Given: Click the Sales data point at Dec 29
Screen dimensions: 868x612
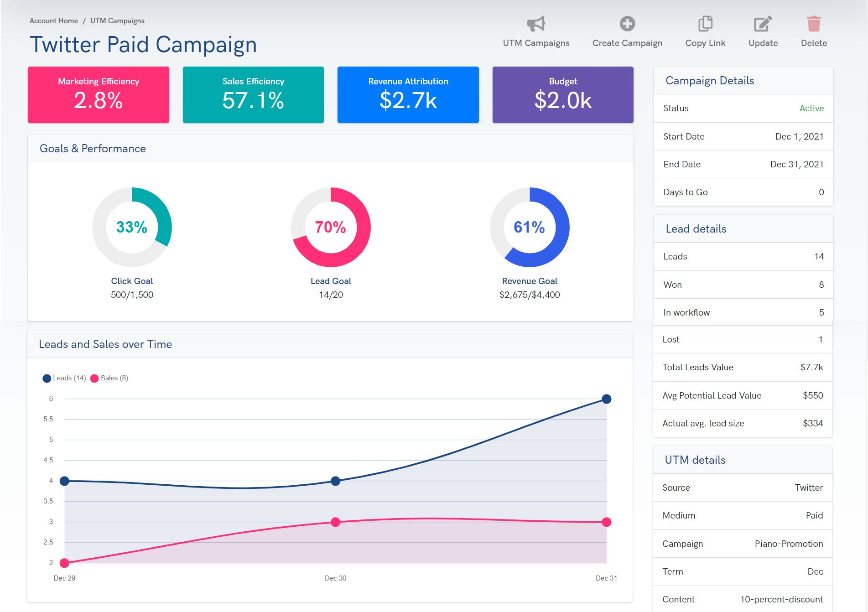Looking at the screenshot, I should click(64, 563).
